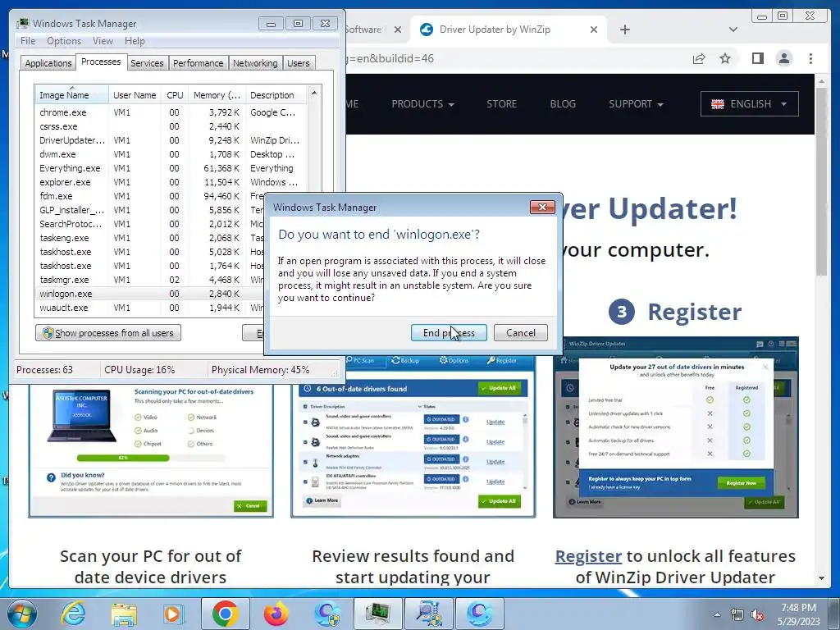Click the scanning PC screenshot thumbnail
This screenshot has width=840, height=630.
[151, 450]
